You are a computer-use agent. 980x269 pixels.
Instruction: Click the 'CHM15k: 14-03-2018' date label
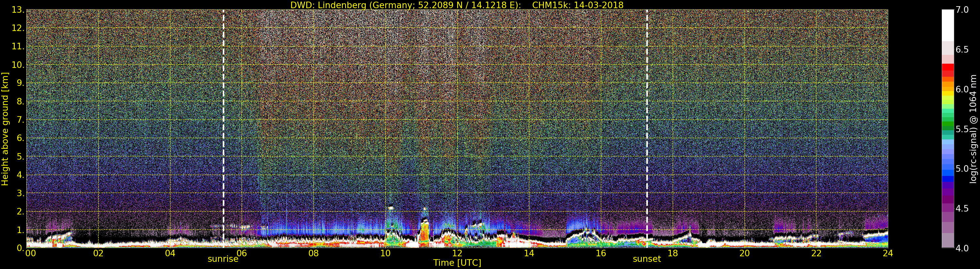click(x=577, y=5)
